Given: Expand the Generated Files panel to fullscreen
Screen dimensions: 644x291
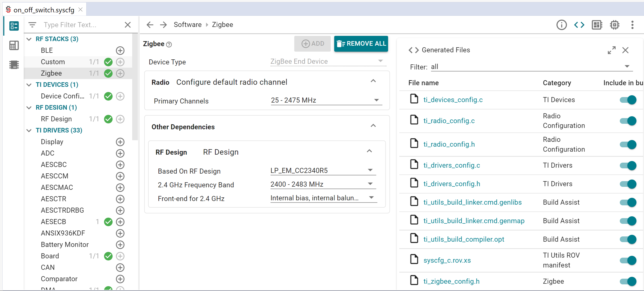Looking at the screenshot, I should point(612,50).
